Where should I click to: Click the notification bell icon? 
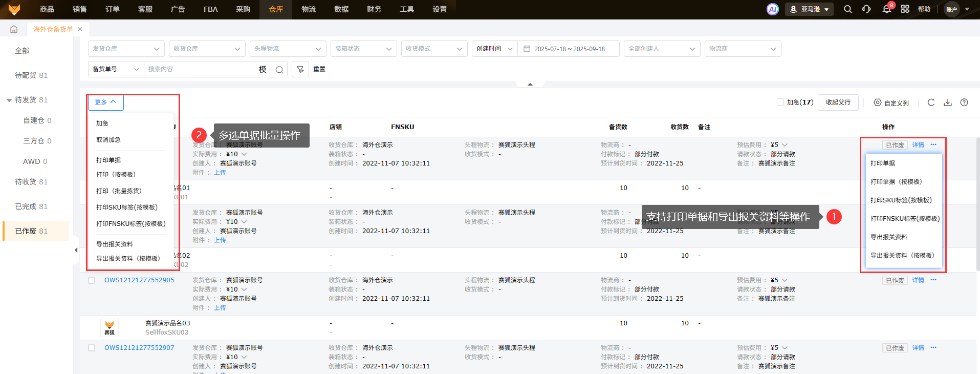click(886, 9)
